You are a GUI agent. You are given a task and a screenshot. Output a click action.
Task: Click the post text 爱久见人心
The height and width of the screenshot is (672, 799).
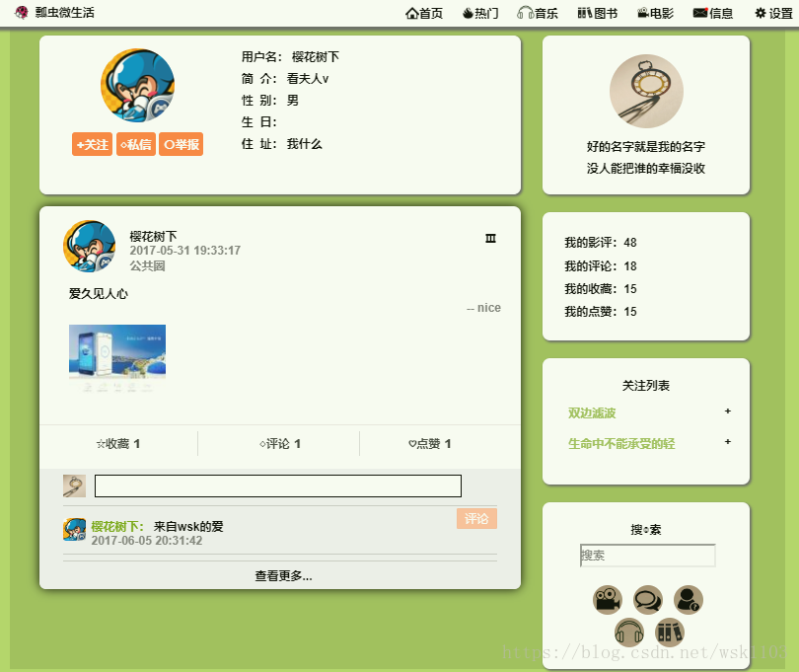coord(99,294)
